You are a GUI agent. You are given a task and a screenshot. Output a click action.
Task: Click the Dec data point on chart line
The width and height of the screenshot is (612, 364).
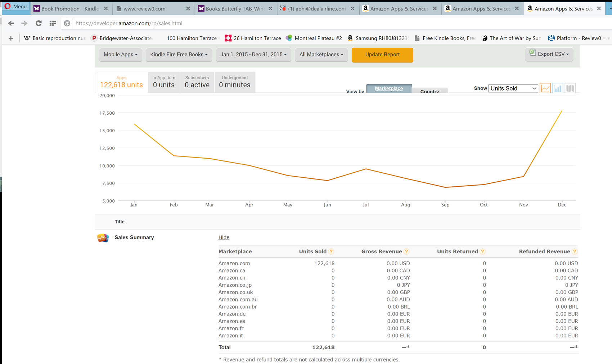click(x=562, y=111)
